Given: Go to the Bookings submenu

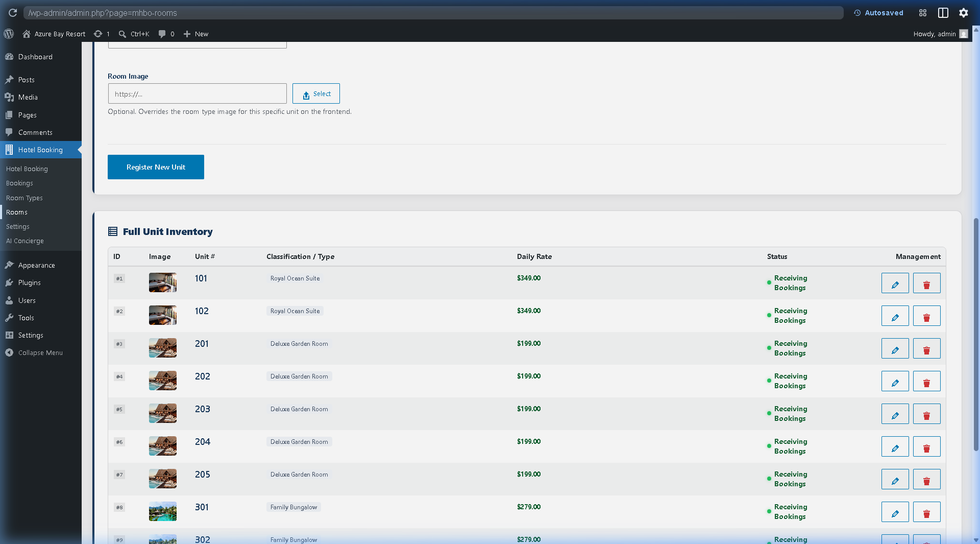Looking at the screenshot, I should (19, 183).
